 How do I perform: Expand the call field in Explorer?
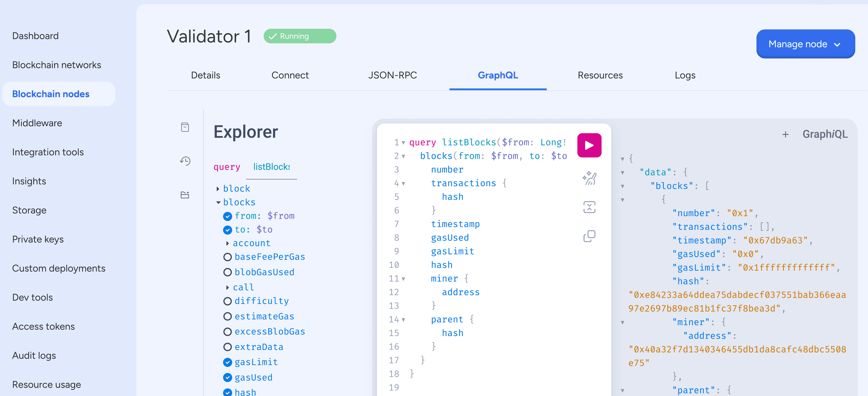(227, 287)
